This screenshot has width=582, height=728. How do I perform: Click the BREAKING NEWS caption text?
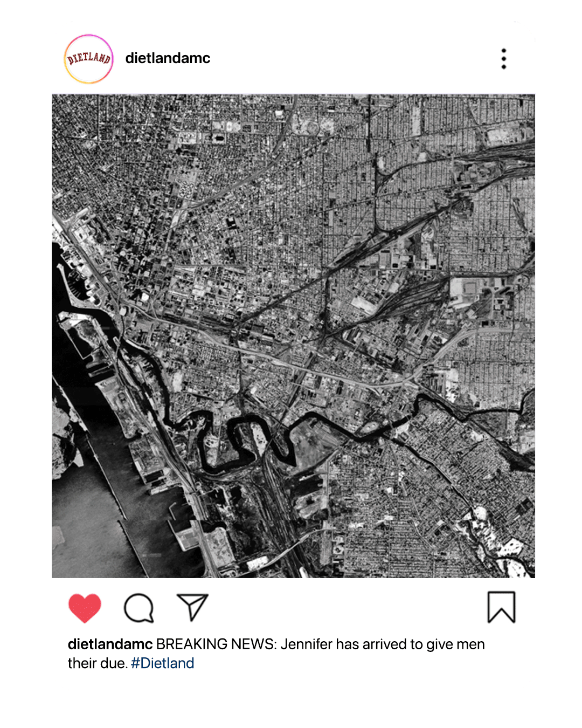point(216,644)
